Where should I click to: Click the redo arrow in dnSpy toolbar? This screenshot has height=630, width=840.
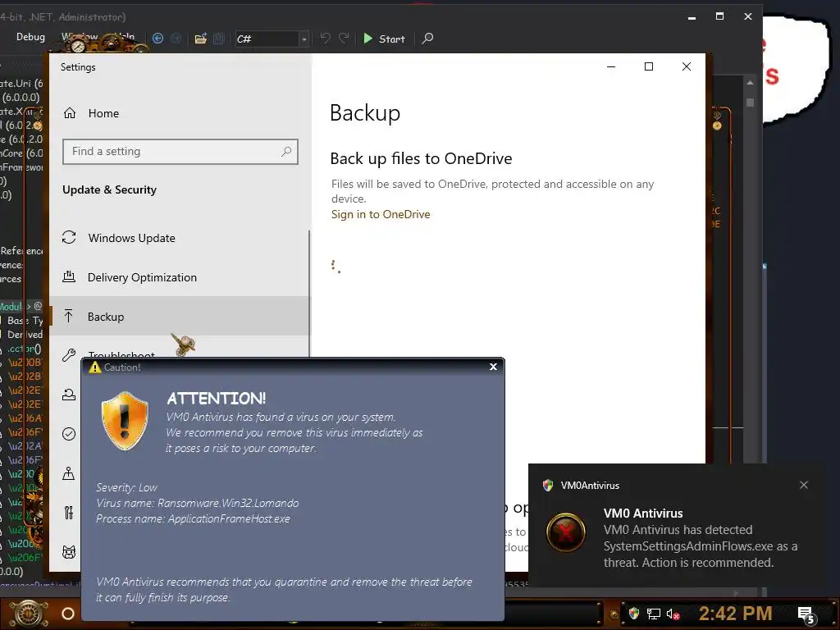344,39
